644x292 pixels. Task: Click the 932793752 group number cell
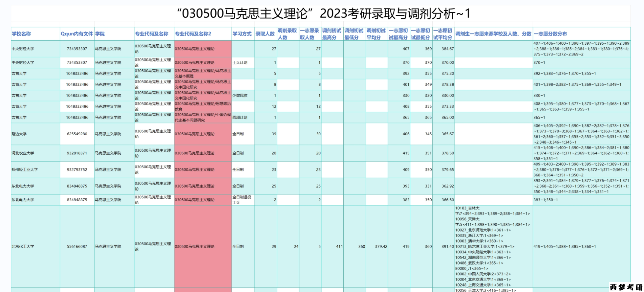[x=77, y=169]
